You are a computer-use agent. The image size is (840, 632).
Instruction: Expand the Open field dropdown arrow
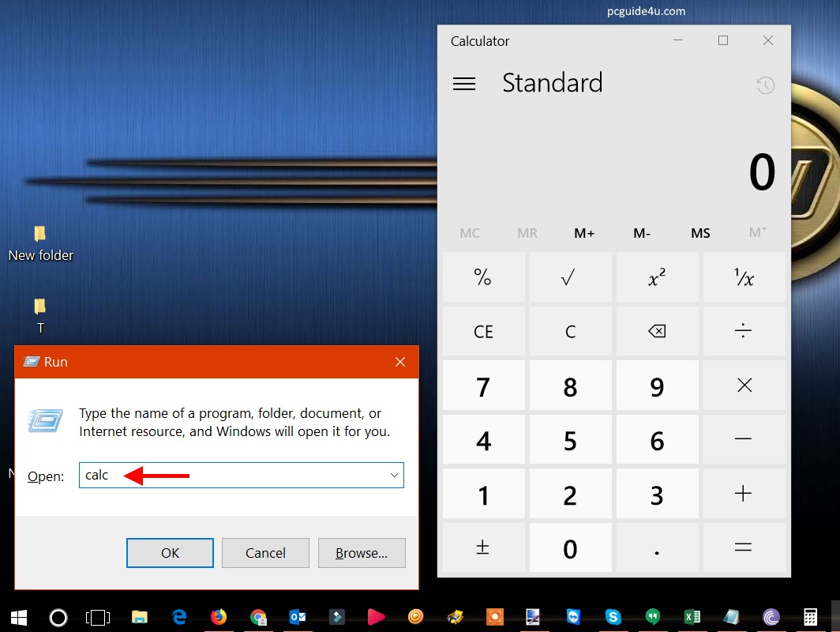point(393,476)
